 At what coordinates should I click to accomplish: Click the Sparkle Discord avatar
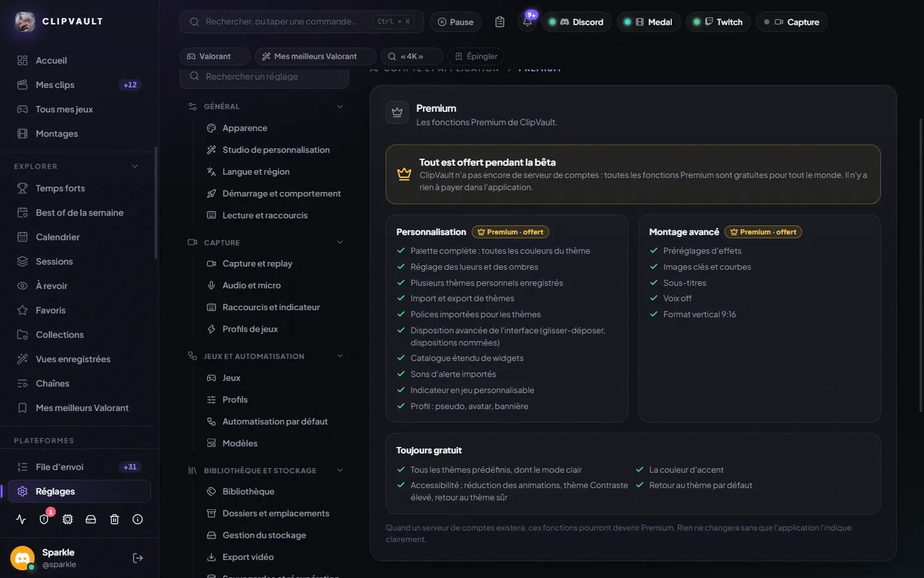click(x=22, y=558)
